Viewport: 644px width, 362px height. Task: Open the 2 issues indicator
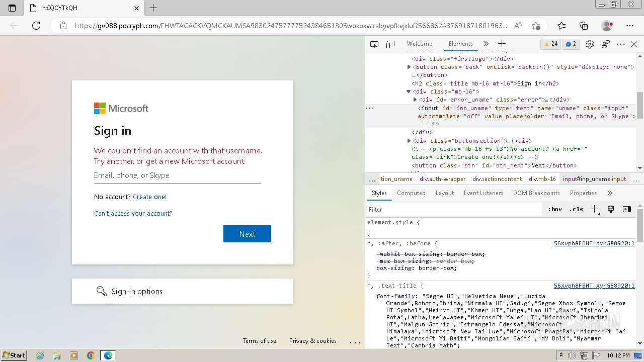click(x=571, y=44)
